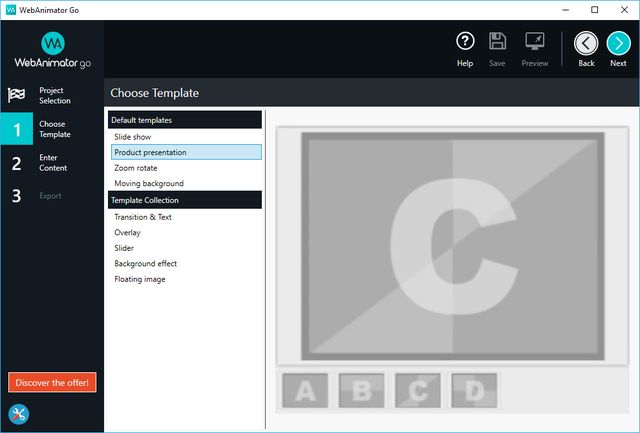This screenshot has height=433, width=640.
Task: Click the Preview monitor icon
Action: coord(535,42)
